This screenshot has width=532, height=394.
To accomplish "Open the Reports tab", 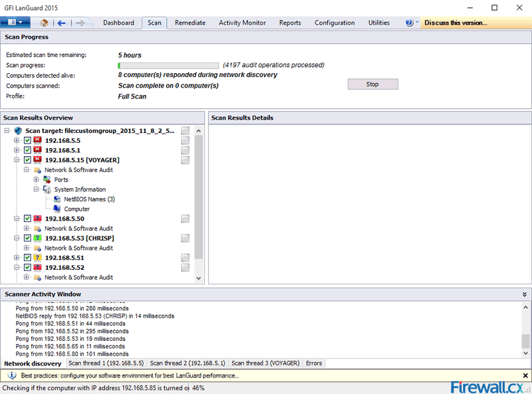I will pyautogui.click(x=290, y=23).
